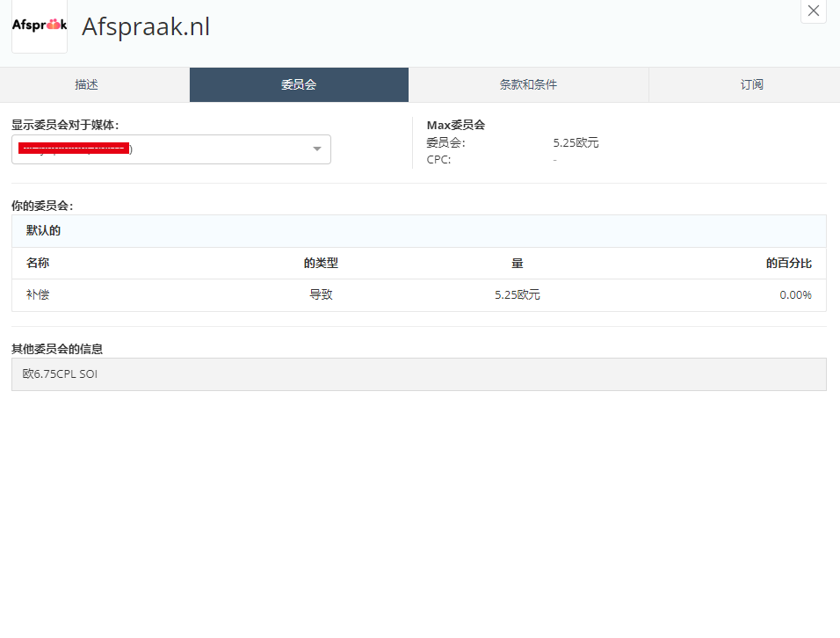Click the 的类型 column header
The height and width of the screenshot is (638, 840).
point(321,263)
